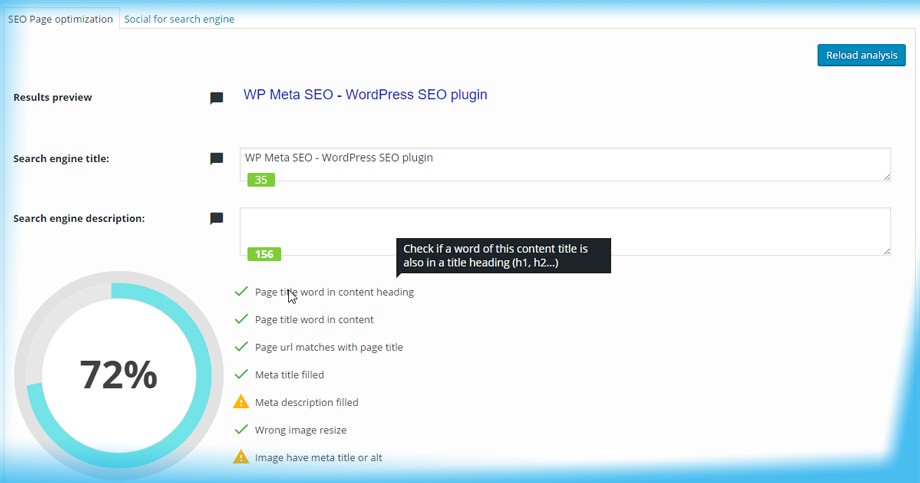Click the black tooltip about title heading check
The width and height of the screenshot is (920, 483).
[x=503, y=256]
